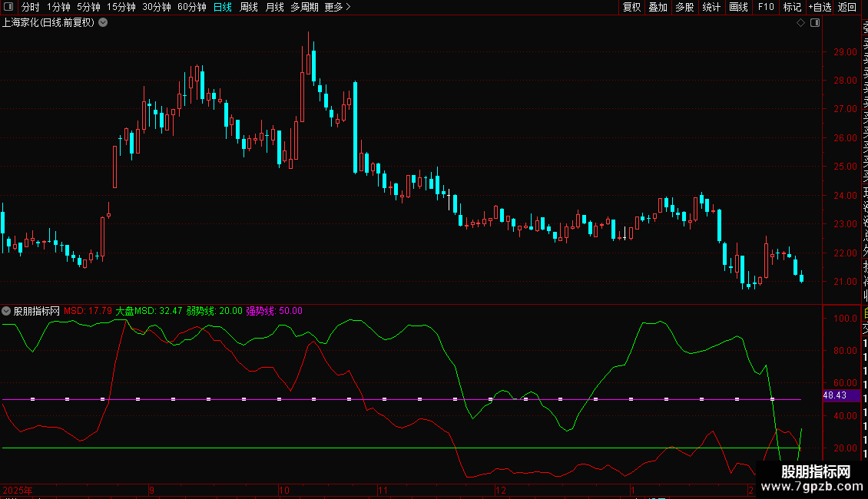
Task: Open the 叠加 overlay tool
Action: [658, 7]
